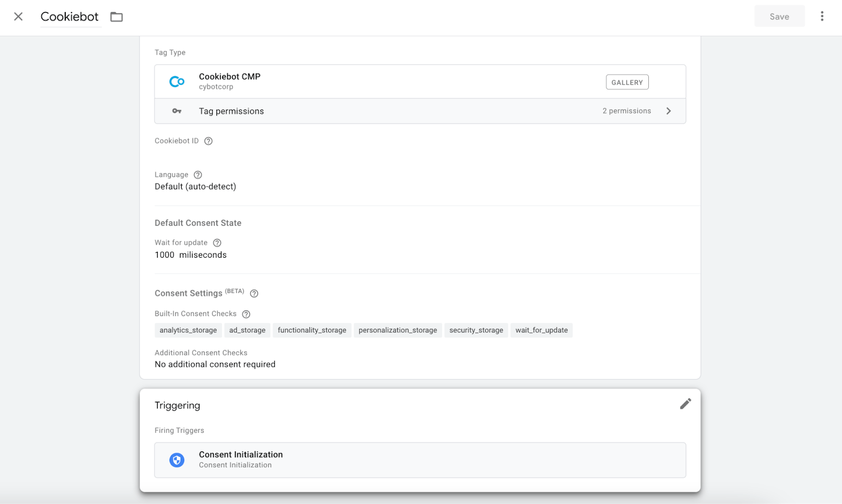Click the 2 permissions text
Screen dimensions: 842x504
[x=627, y=111]
